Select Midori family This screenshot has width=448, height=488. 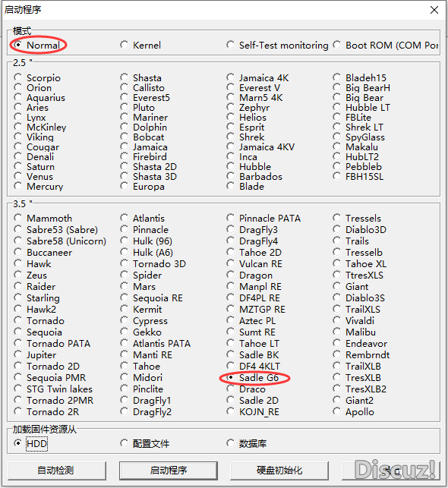(x=125, y=377)
